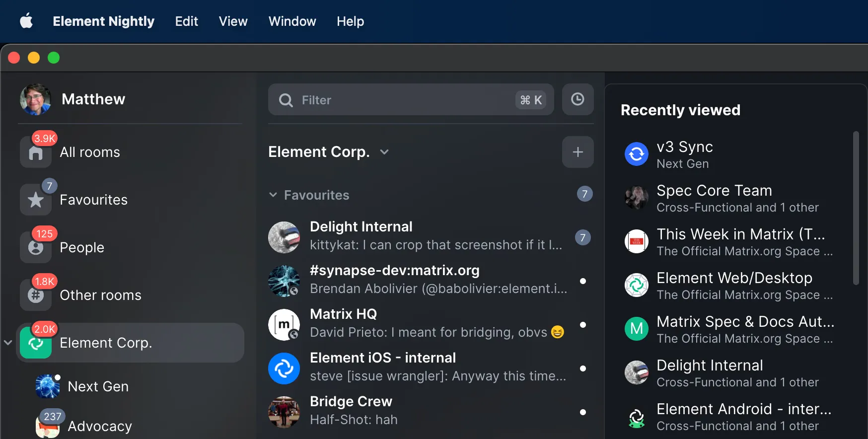Click the People label in sidebar
The width and height of the screenshot is (868, 439).
[x=82, y=247]
